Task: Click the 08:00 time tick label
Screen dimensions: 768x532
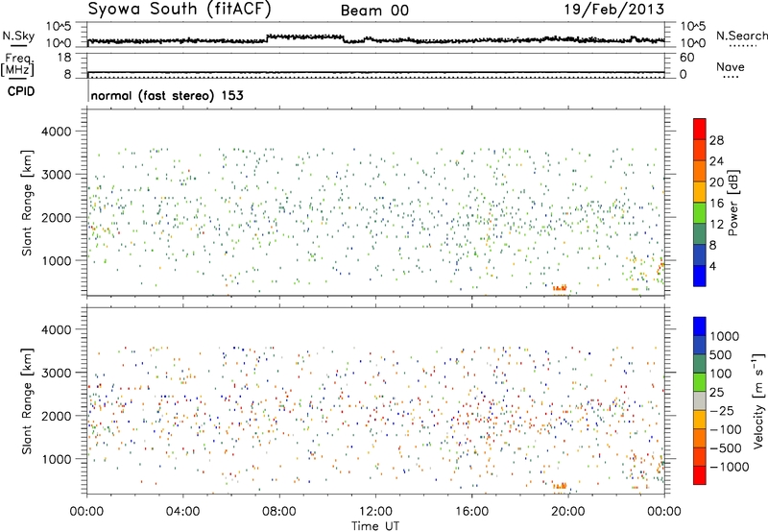Action: [279, 512]
